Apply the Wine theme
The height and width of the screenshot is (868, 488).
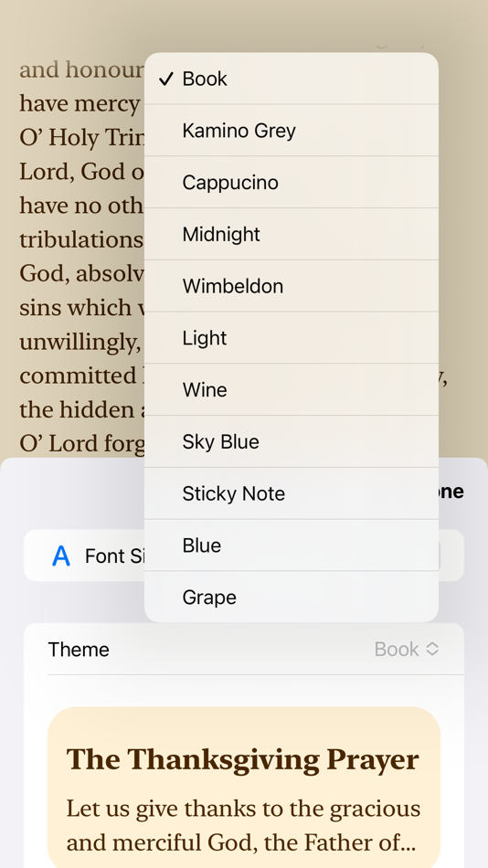(x=292, y=390)
